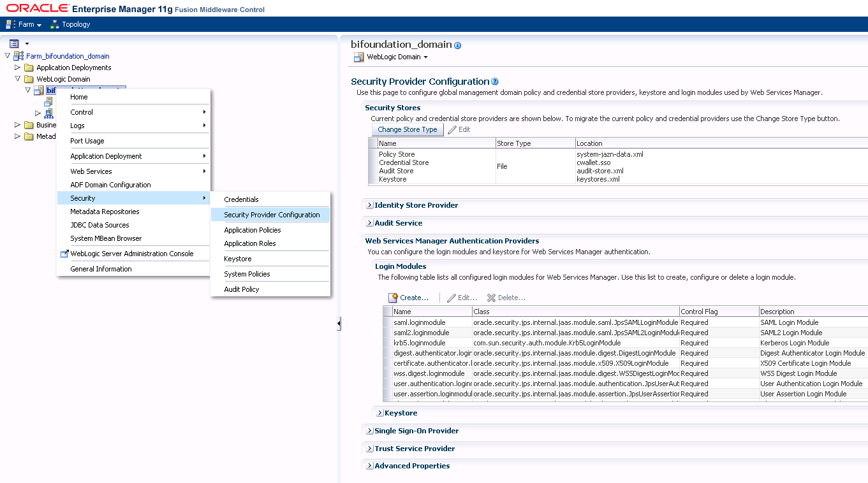This screenshot has width=868, height=483.
Task: Expand the Identity Store Provider section
Action: tap(369, 205)
